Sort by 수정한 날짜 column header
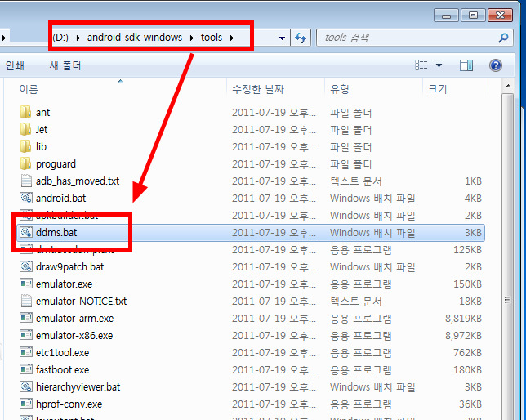 (x=276, y=89)
